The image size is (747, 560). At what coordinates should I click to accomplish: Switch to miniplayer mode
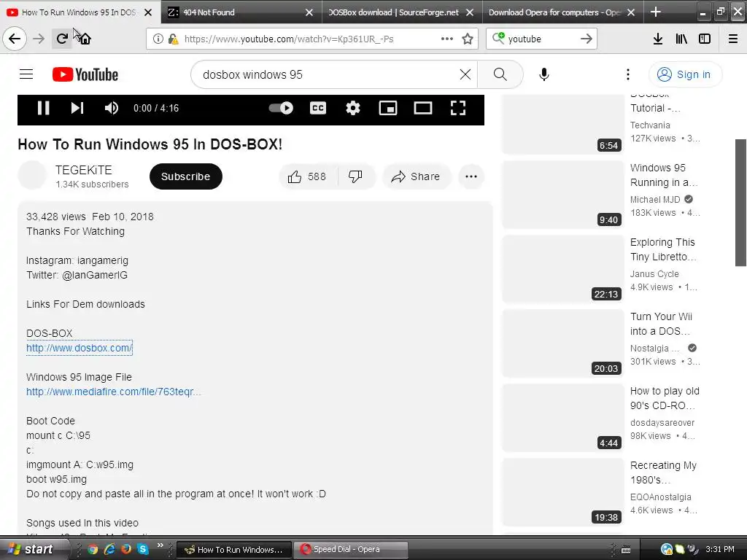click(388, 108)
